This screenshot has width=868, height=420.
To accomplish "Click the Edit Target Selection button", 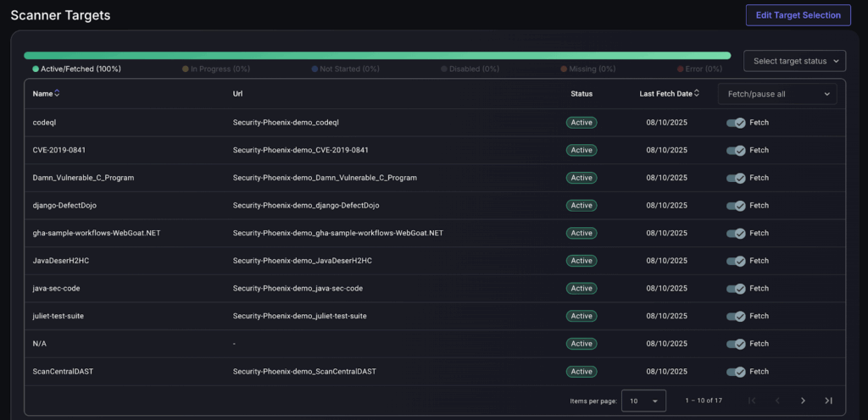I will click(798, 15).
